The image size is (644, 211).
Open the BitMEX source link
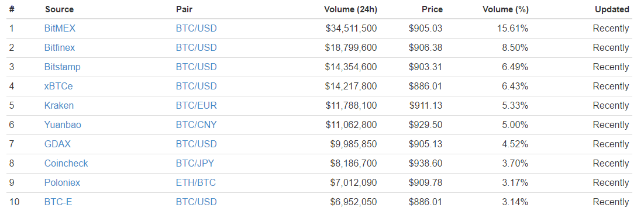pos(60,28)
